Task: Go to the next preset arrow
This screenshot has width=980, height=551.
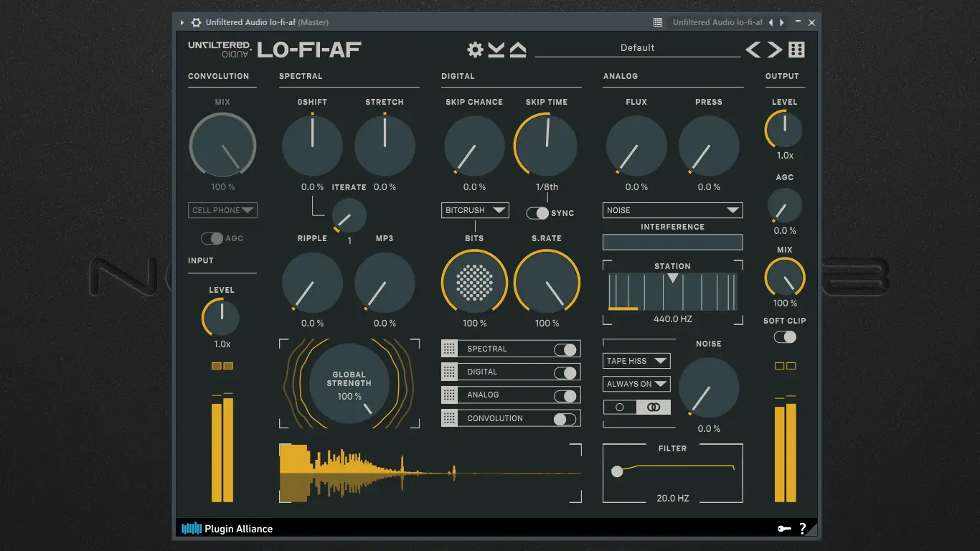Action: tap(775, 50)
